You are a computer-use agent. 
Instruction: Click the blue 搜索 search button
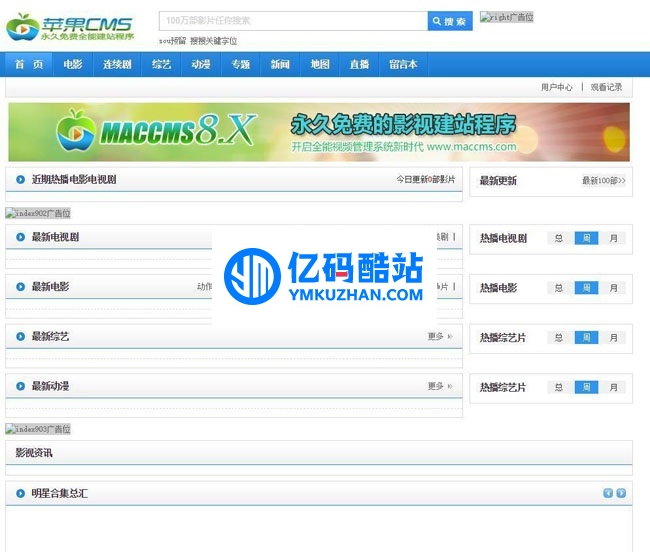[450, 21]
